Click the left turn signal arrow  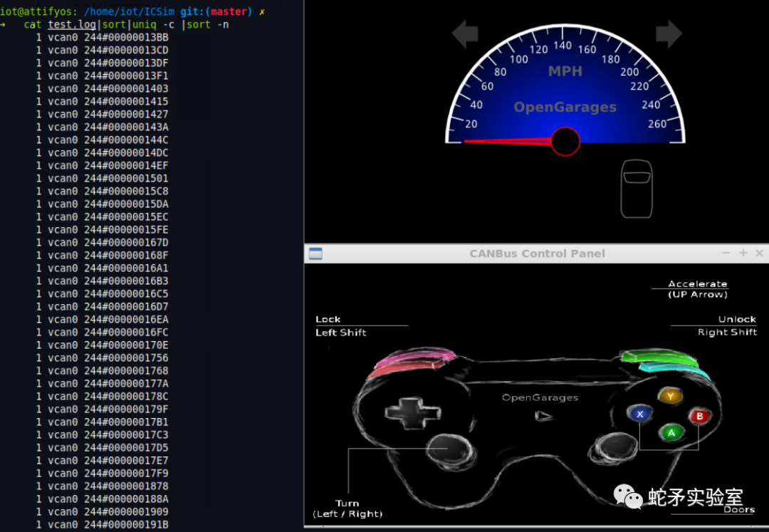[465, 34]
